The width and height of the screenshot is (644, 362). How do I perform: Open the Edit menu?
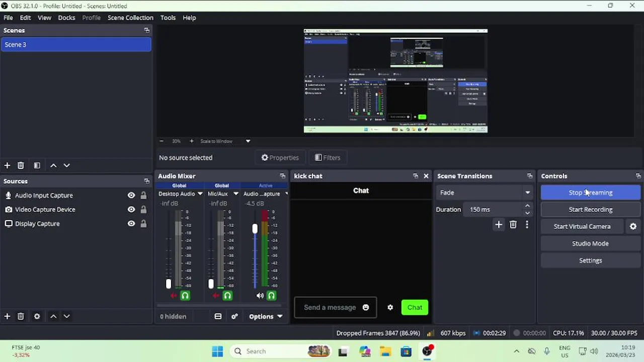[x=25, y=18]
